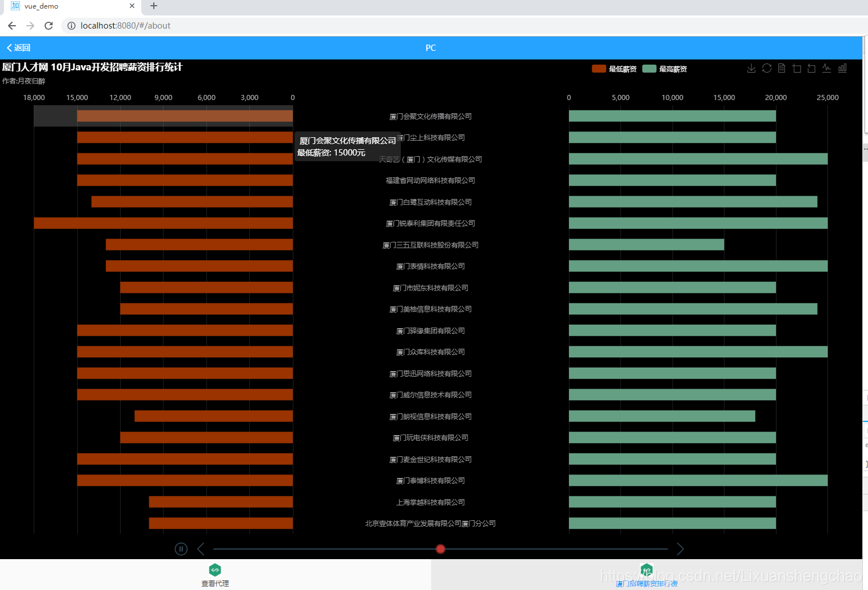Open the chart data view icon
Viewport: 868px width, 590px height.
tap(782, 69)
